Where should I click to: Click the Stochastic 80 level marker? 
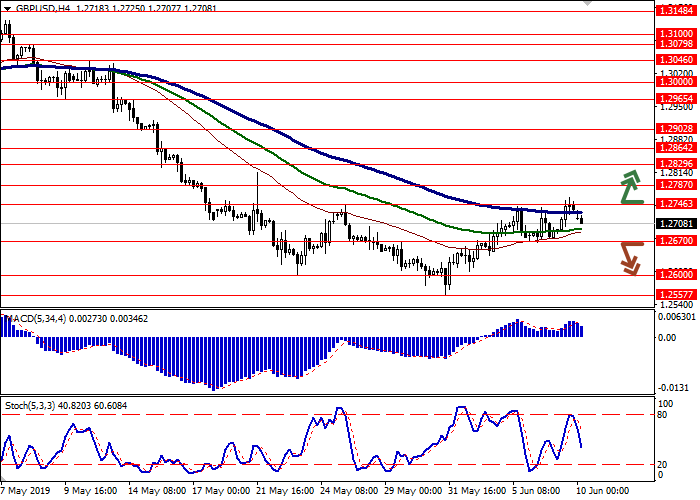(x=664, y=413)
